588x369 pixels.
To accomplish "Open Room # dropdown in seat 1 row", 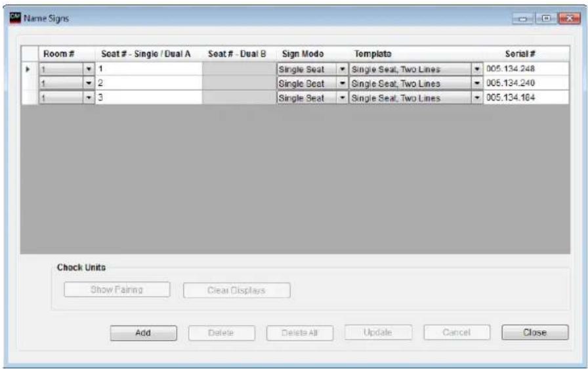I will 89,69.
